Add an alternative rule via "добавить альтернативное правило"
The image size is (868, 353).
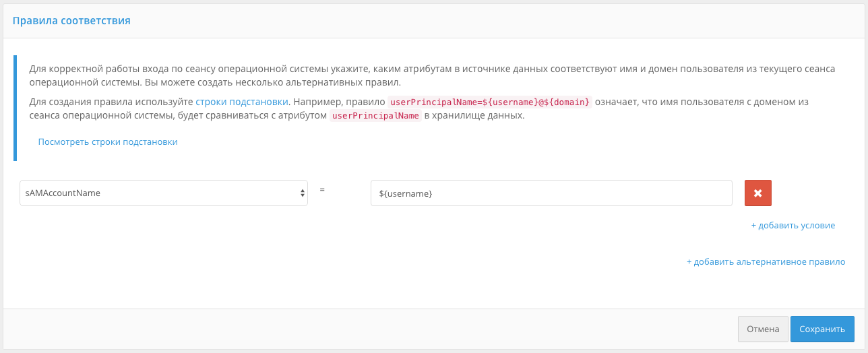click(766, 262)
